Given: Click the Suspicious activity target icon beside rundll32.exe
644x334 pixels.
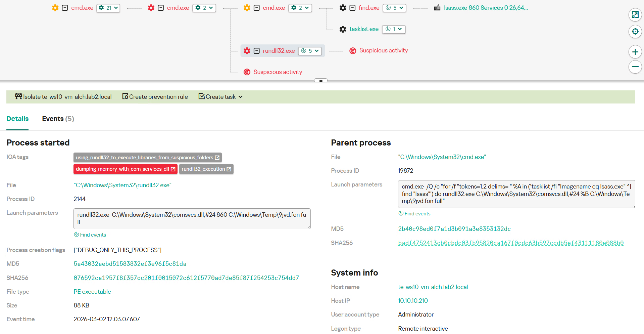Looking at the screenshot, I should click(352, 51).
